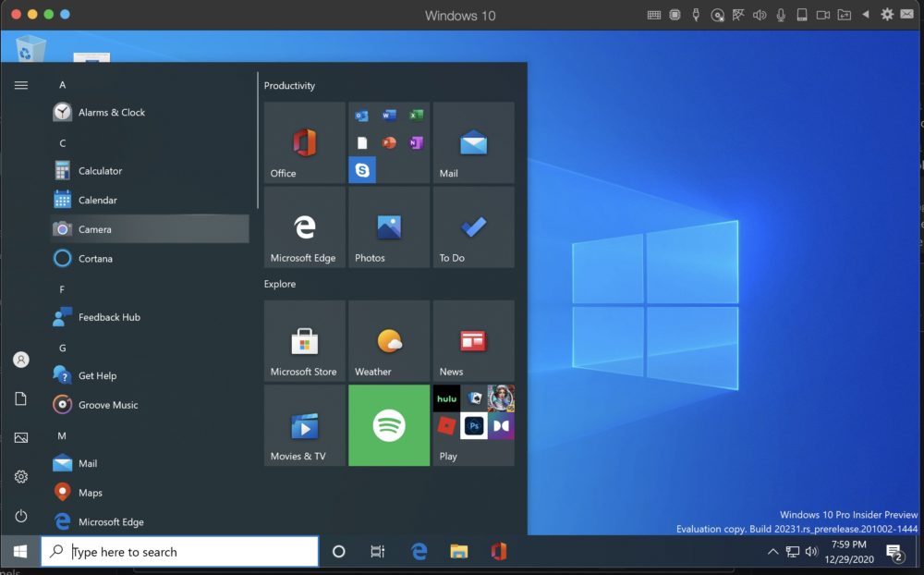The image size is (924, 575).
Task: Open Get Help from app list
Action: point(150,375)
